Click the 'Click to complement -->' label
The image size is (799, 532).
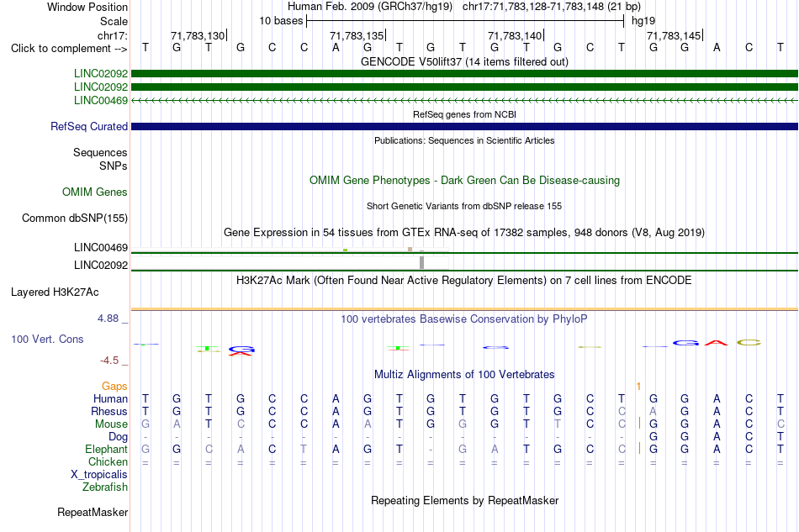coord(69,49)
